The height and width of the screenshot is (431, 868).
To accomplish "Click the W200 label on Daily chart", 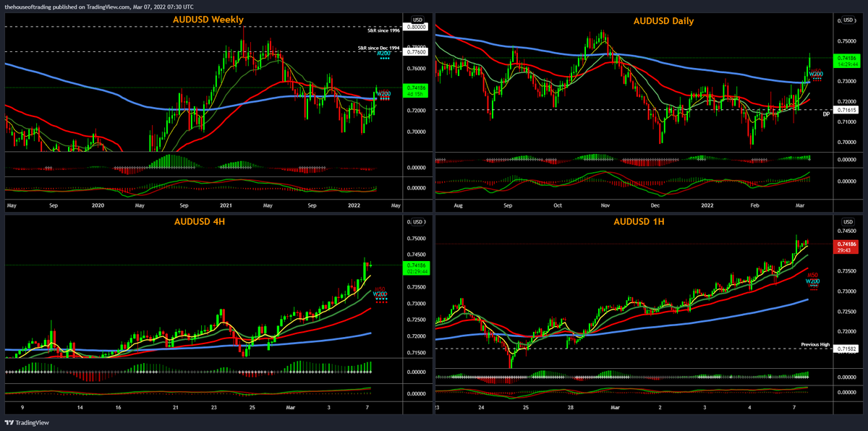I will (x=817, y=74).
